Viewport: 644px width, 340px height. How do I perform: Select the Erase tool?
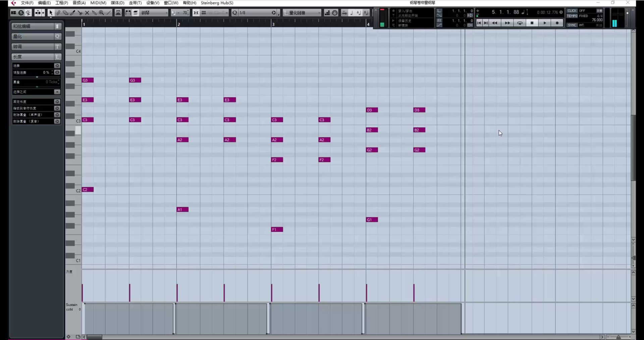65,13
